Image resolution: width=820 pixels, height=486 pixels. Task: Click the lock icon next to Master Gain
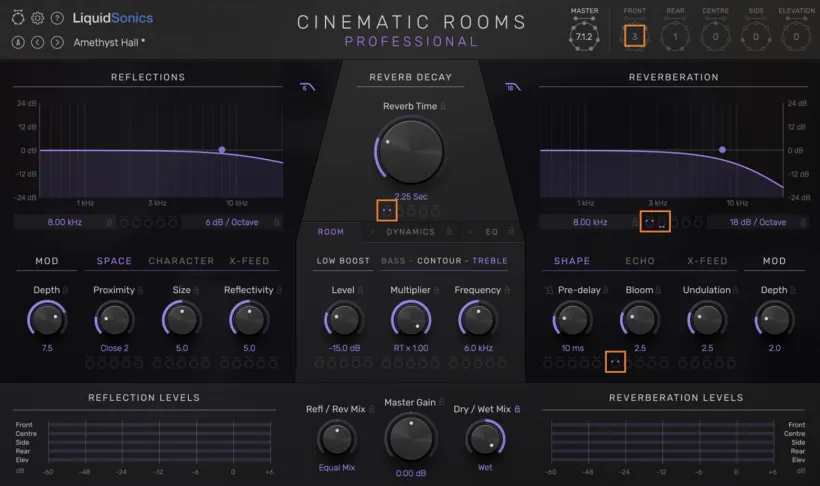tap(441, 402)
